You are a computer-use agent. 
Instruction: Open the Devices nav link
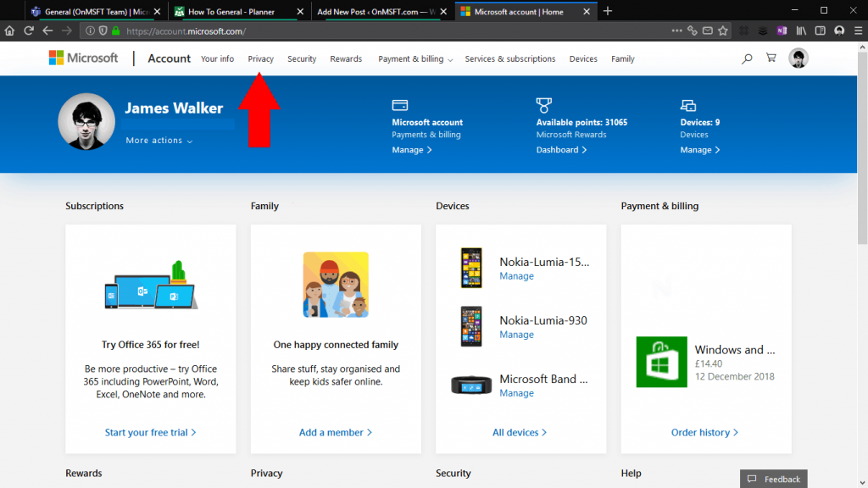click(x=583, y=58)
